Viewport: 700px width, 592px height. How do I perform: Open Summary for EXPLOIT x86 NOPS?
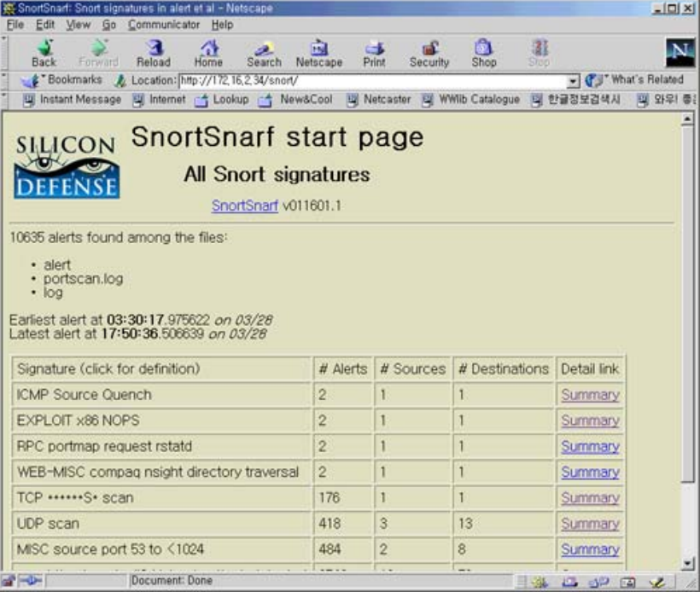point(590,421)
